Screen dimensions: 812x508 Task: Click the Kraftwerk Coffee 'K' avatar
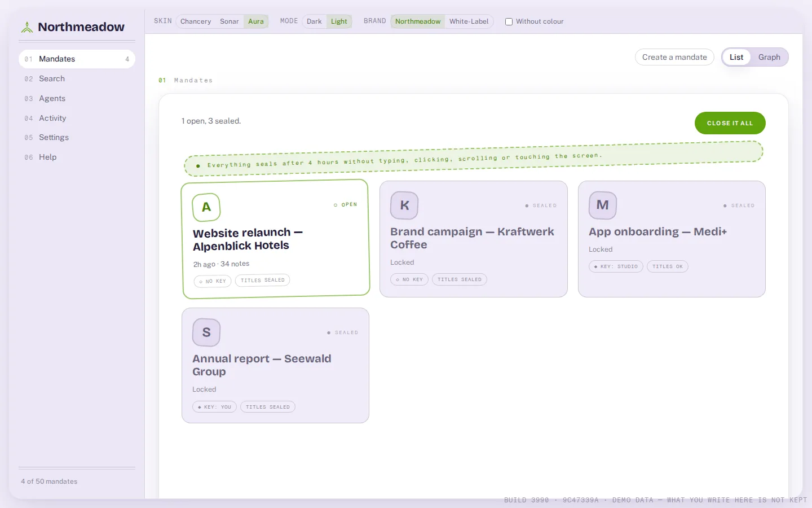pyautogui.click(x=404, y=205)
